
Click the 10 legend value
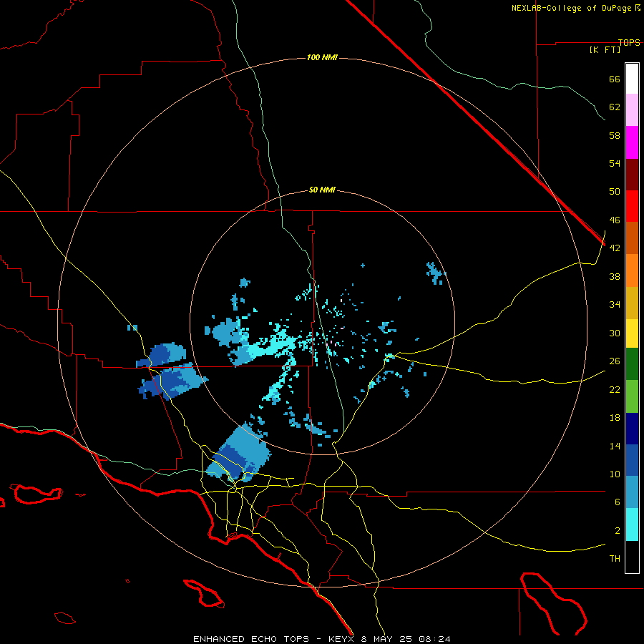[x=615, y=474]
